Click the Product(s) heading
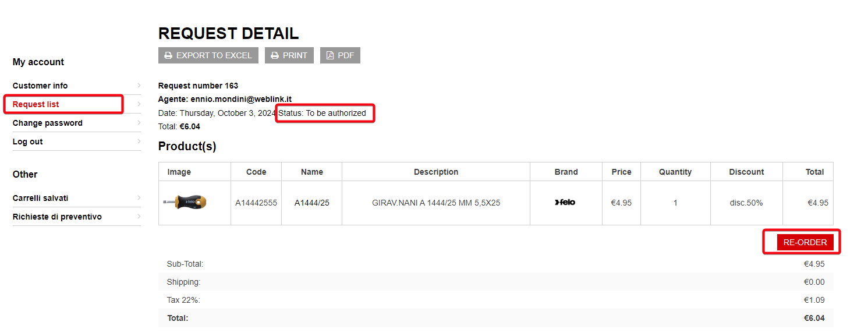 click(187, 146)
